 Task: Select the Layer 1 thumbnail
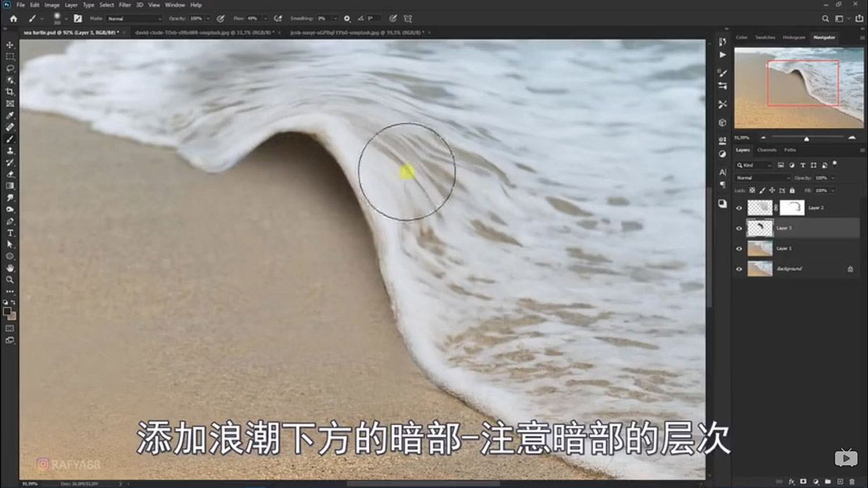(759, 249)
